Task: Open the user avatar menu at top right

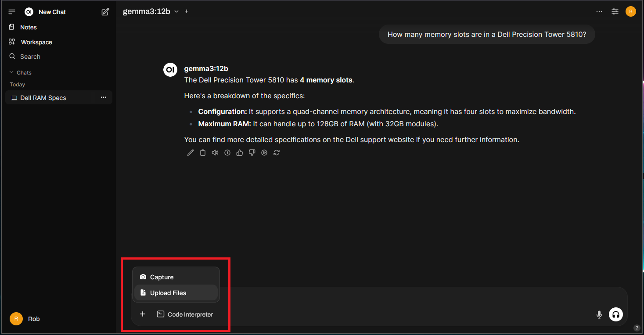Action: (631, 12)
